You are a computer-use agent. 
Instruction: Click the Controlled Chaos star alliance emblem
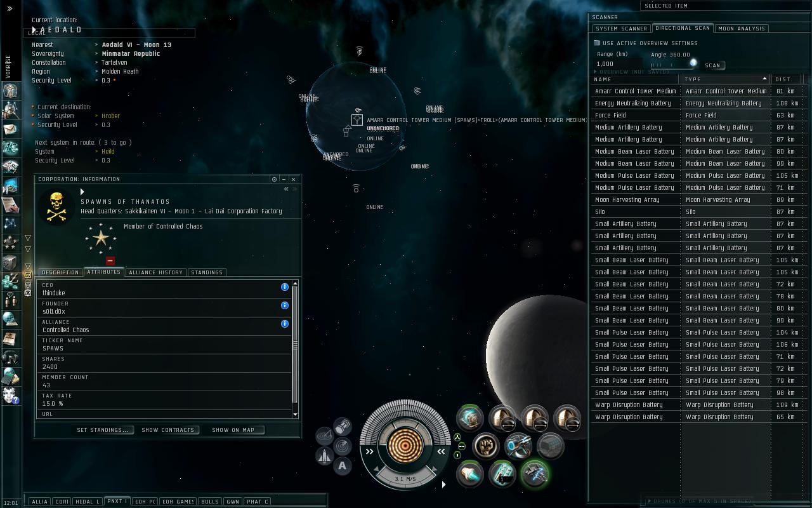pos(101,239)
